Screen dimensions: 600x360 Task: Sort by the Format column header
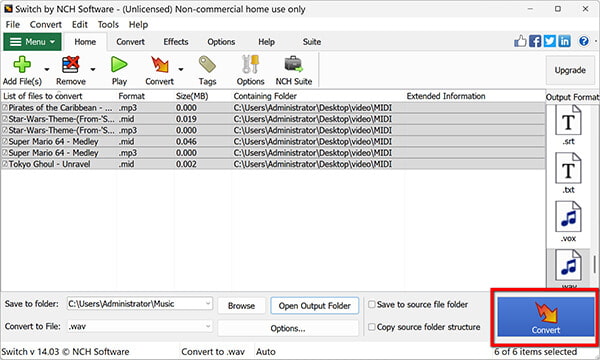(131, 96)
